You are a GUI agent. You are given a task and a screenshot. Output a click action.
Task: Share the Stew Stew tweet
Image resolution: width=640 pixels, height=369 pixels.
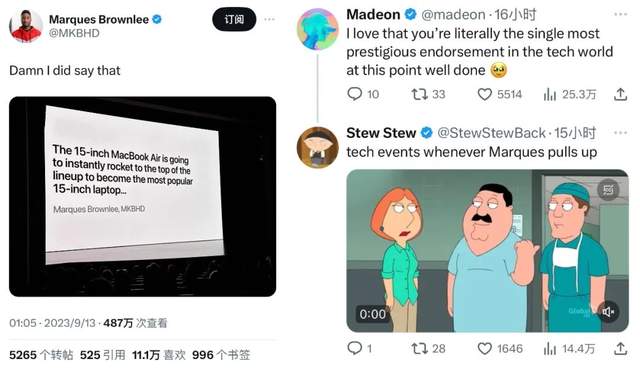pos(620,349)
